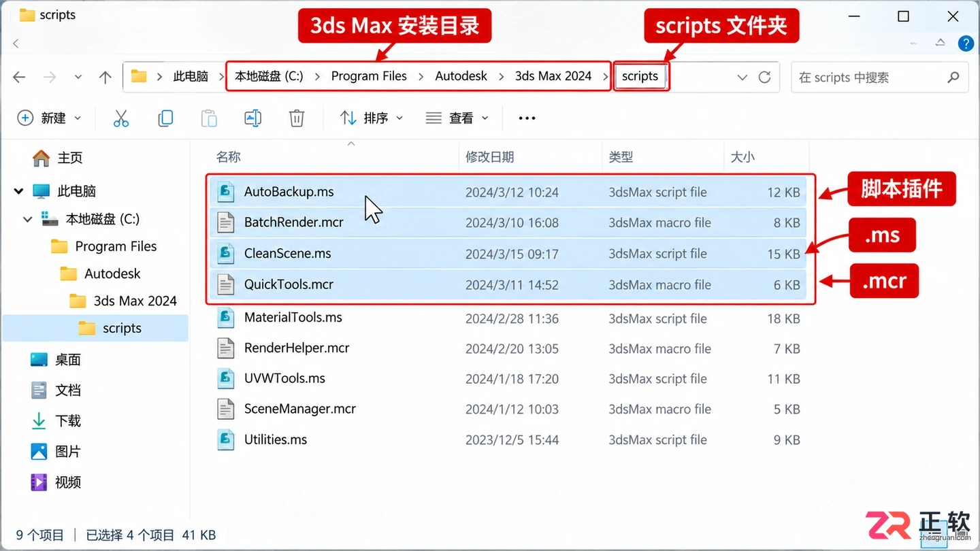Open 视频 in the sidebar
The height and width of the screenshot is (551, 980).
(56, 482)
